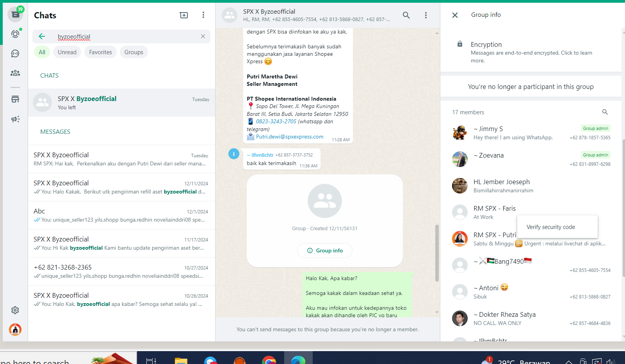Select Verify security code menu entry
This screenshot has width=625, height=364.
(x=557, y=227)
